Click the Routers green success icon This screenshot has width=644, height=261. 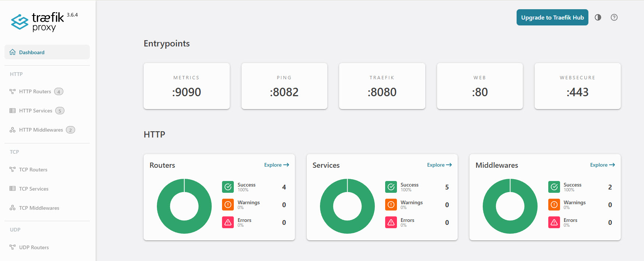click(228, 187)
